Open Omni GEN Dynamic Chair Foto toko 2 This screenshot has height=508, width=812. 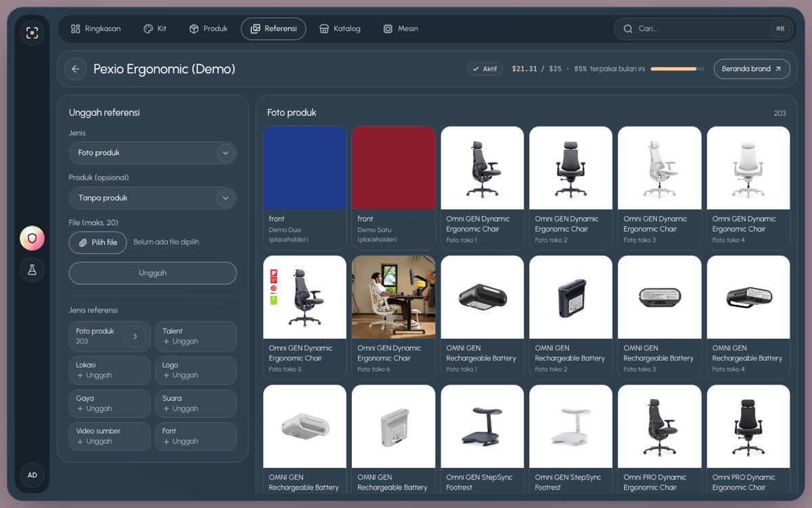pyautogui.click(x=570, y=188)
